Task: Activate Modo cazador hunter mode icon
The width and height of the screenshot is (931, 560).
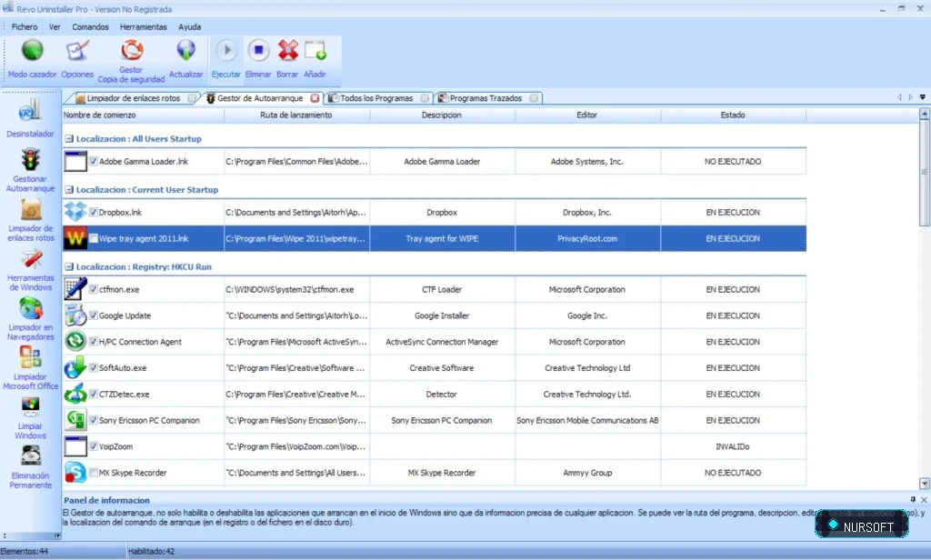Action: point(32,51)
